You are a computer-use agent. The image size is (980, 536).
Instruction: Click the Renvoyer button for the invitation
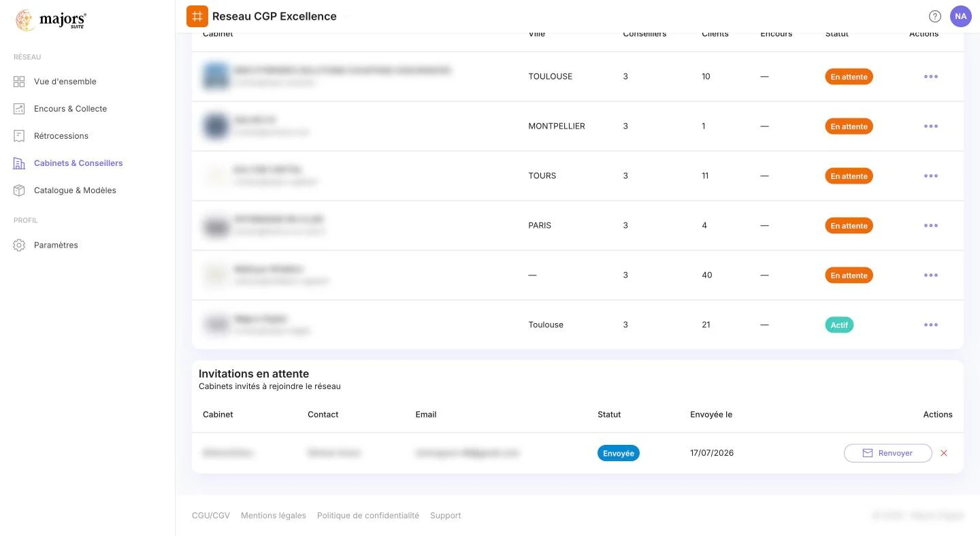tap(888, 453)
